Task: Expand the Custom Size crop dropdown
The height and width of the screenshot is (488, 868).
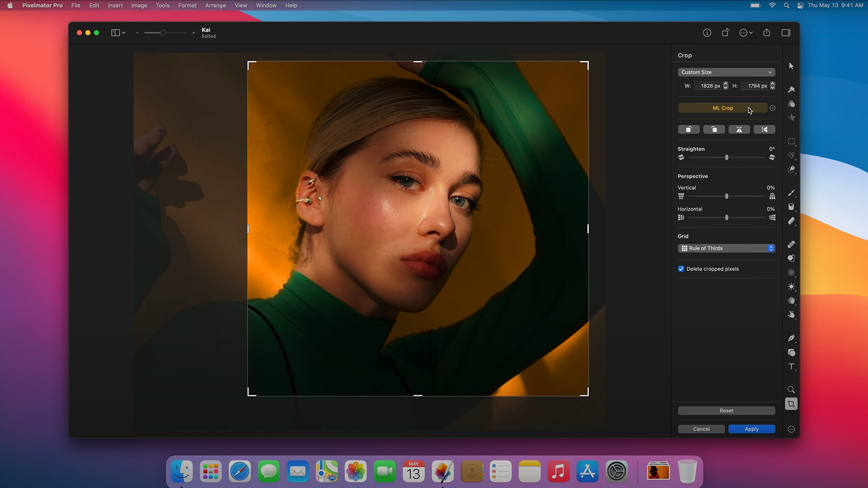Action: (x=726, y=71)
